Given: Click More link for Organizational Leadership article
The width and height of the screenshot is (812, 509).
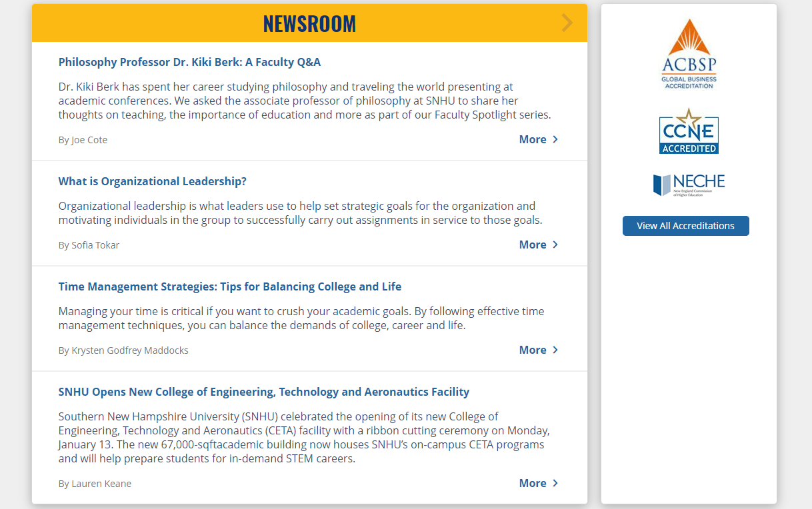Looking at the screenshot, I should (533, 245).
